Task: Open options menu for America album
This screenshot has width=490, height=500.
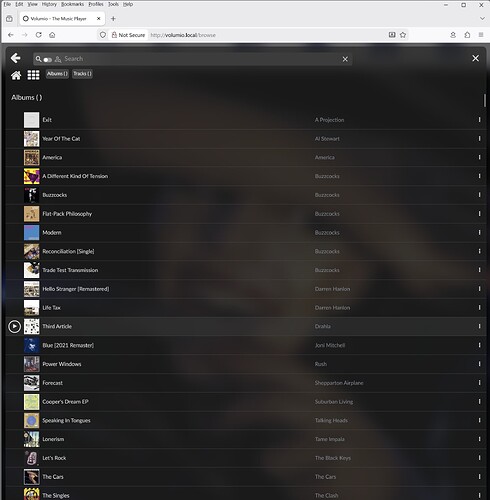Action: pyautogui.click(x=479, y=157)
